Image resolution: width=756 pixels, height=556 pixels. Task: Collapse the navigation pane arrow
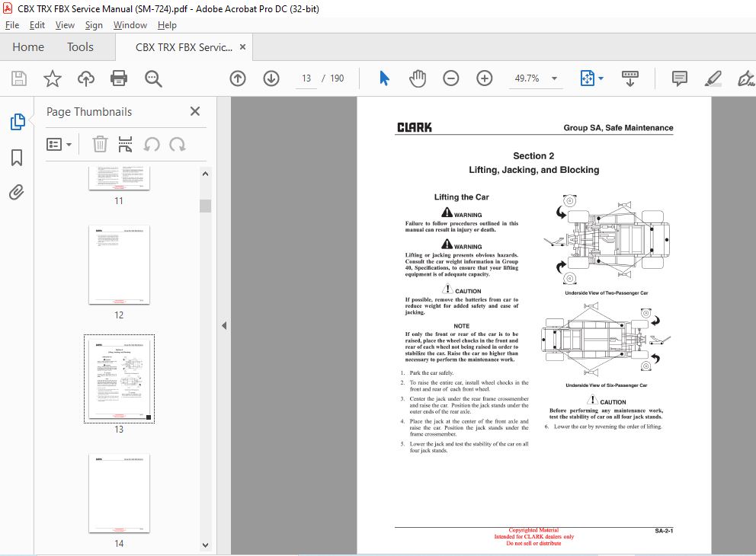224,326
